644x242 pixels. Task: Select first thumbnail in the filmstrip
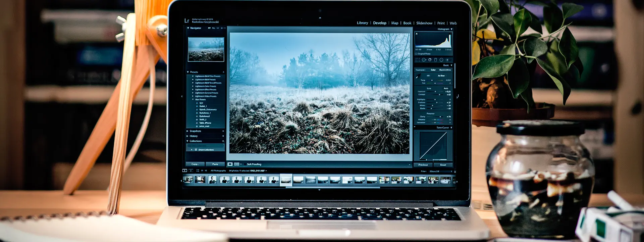tap(188, 180)
